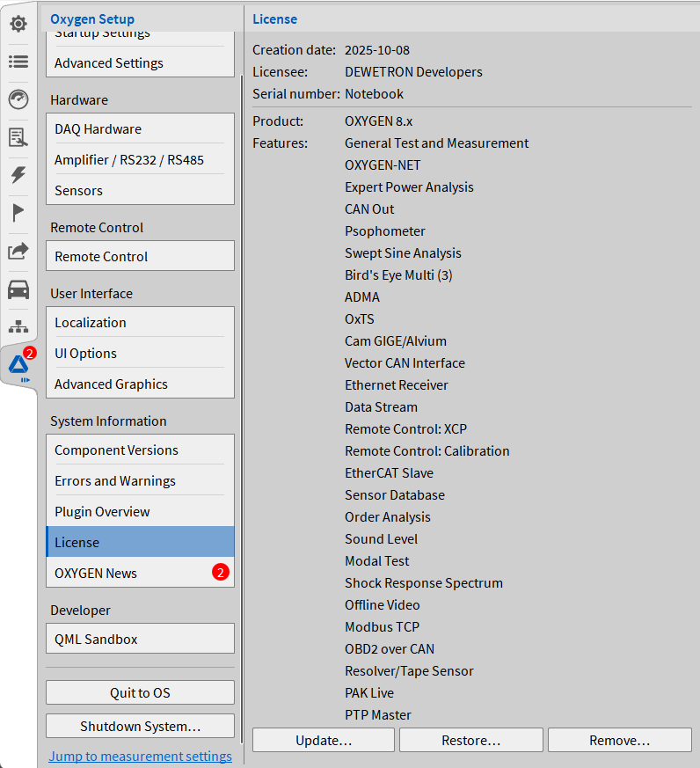Open the QML Sandbox
The height and width of the screenshot is (768, 700).
click(140, 639)
